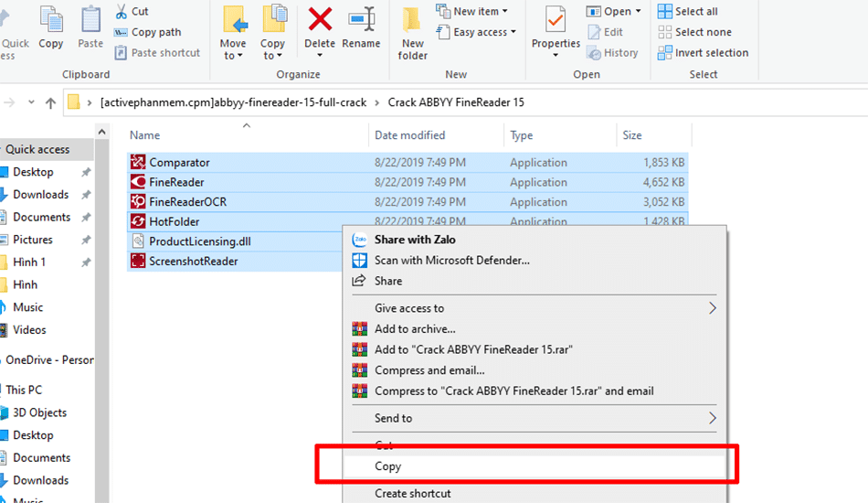Viewport: 868px width, 503px height.
Task: Click the red X Delete icon
Action: click(x=320, y=19)
